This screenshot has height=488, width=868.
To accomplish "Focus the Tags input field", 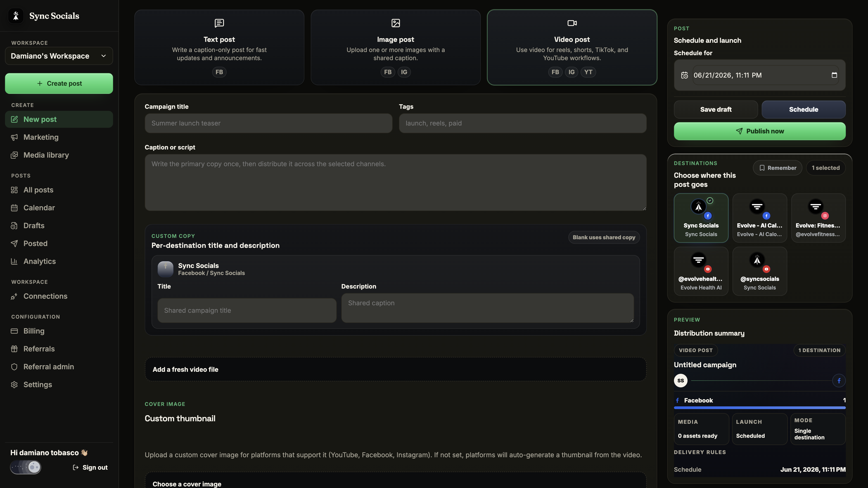I will 523,123.
